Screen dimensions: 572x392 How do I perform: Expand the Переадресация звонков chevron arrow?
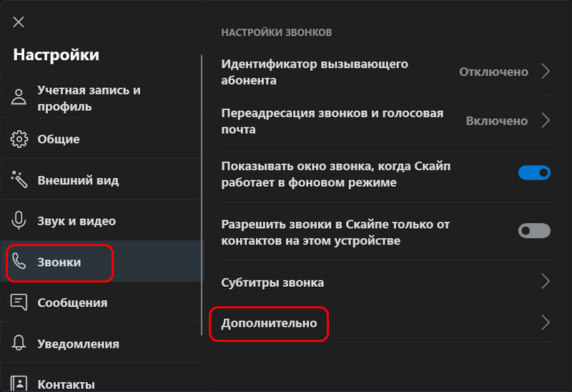546,120
